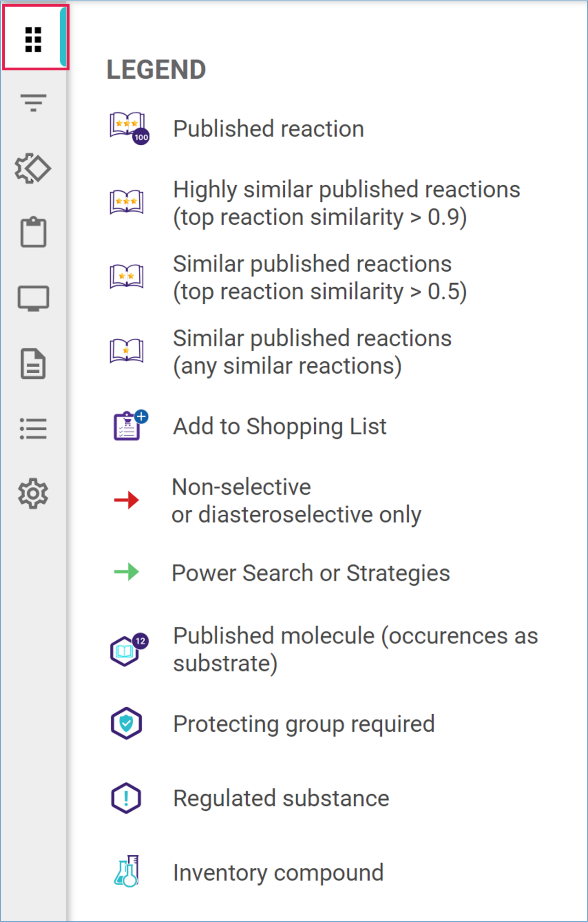
Task: Click the LEGEND heading text
Action: tap(156, 70)
